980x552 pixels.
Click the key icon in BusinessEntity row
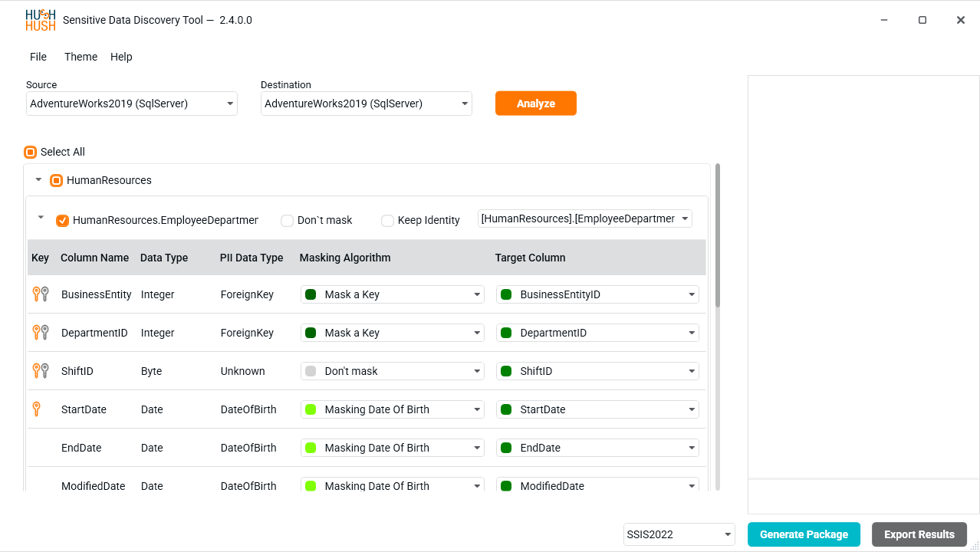[41, 294]
